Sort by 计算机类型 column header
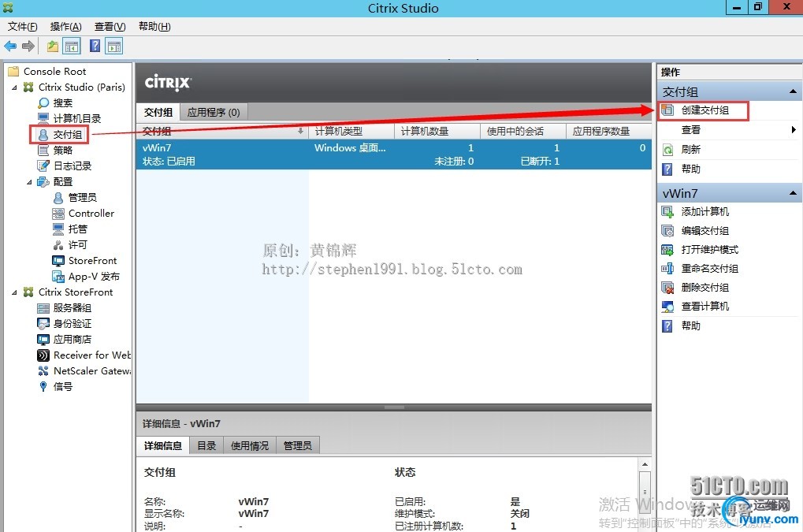Screen dimensions: 803x532 [x=351, y=132]
